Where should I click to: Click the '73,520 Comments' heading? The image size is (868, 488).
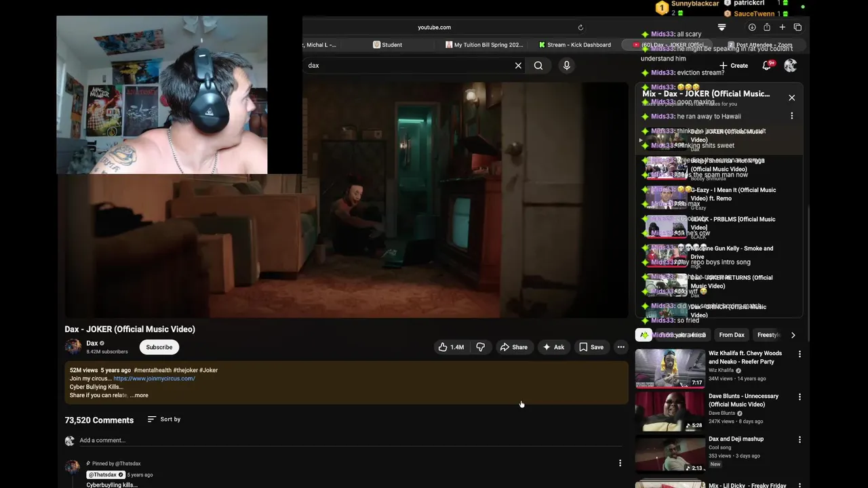point(99,420)
